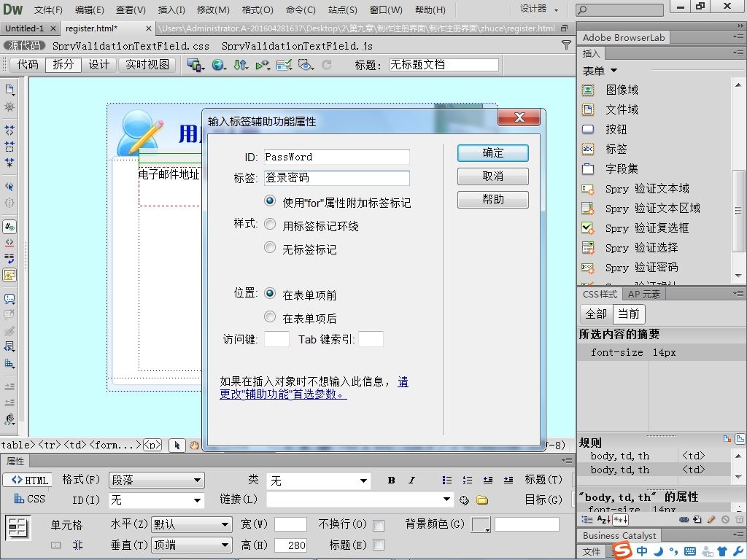Insert Spry 验证密码 icon

(x=589, y=268)
